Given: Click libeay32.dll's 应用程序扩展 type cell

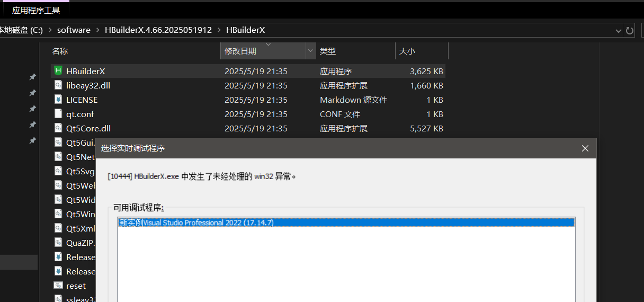Looking at the screenshot, I should coord(344,85).
